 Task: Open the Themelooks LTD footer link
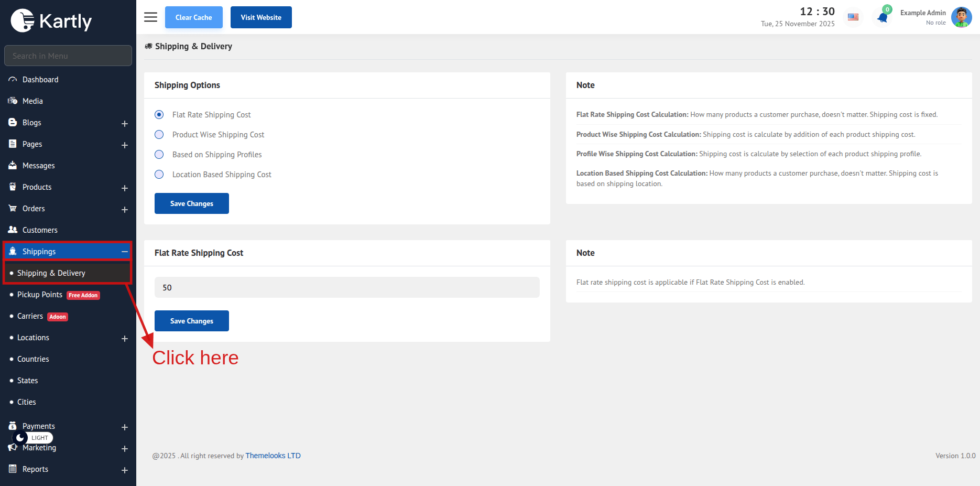click(273, 456)
